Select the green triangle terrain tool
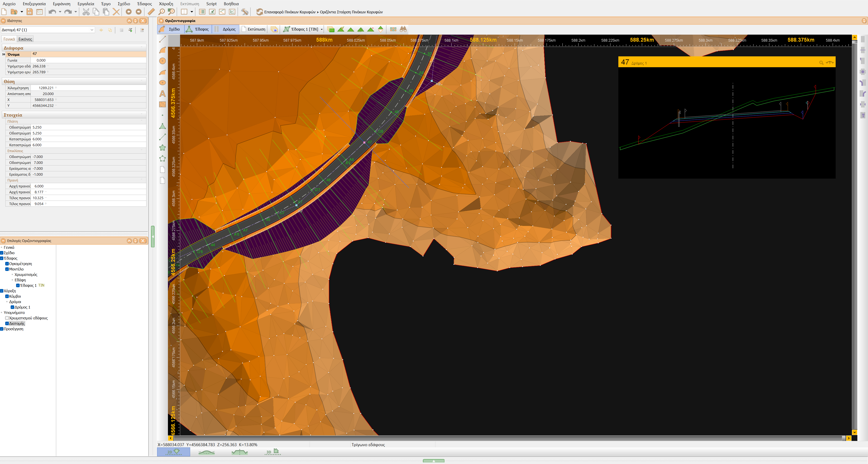The height and width of the screenshot is (464, 868). click(x=163, y=126)
